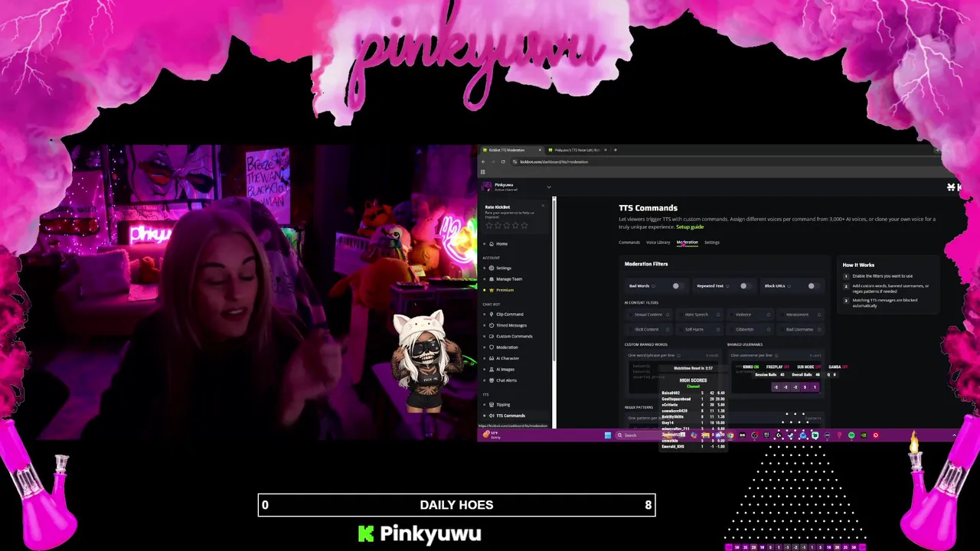Expand the Pinkyuwu channel dropdown
980x551 pixels.
(548, 187)
